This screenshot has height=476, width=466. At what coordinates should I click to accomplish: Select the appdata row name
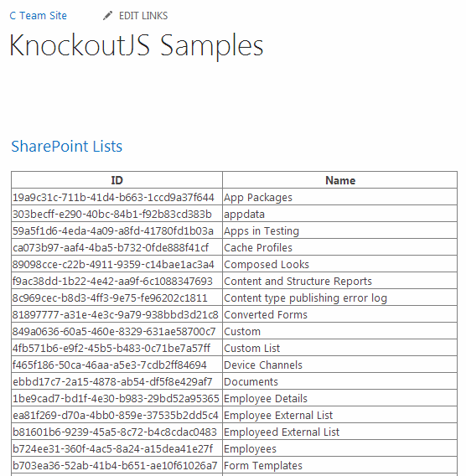340,214
